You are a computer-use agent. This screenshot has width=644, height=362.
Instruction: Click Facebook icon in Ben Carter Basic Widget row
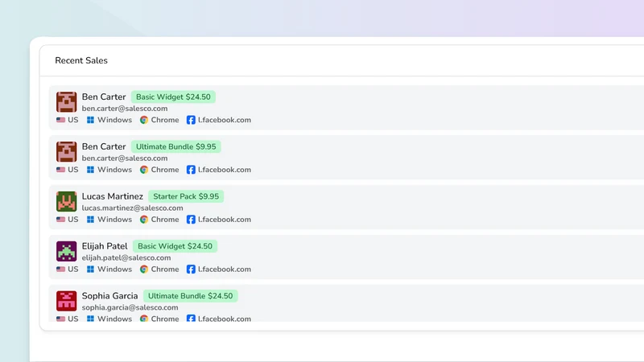click(191, 120)
